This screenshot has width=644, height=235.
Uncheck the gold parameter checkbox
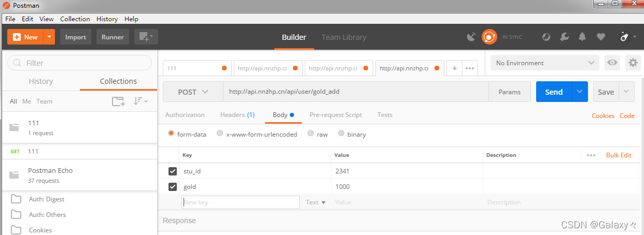coord(173,186)
